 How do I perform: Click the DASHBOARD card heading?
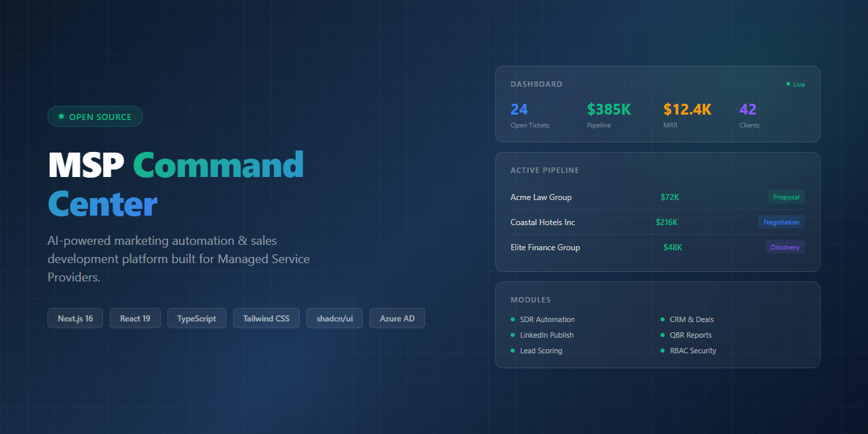point(536,84)
